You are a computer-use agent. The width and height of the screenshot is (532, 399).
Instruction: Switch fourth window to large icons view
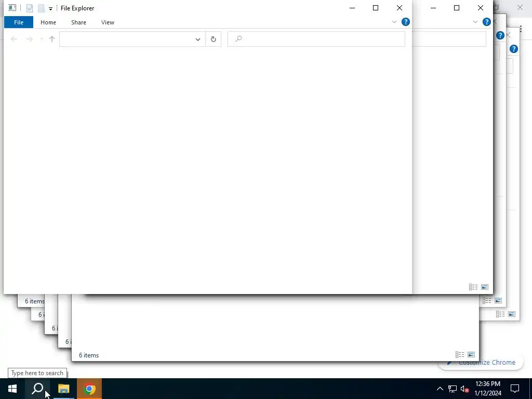512,314
